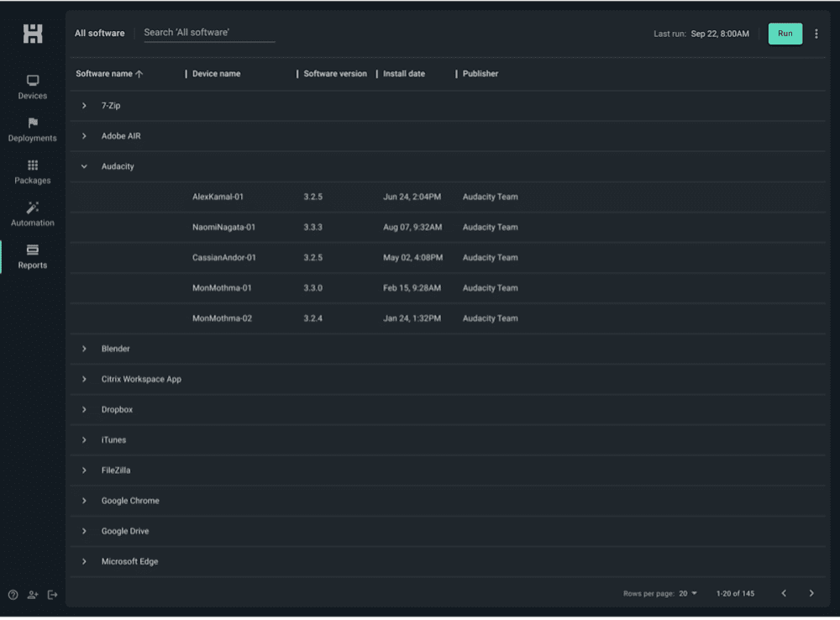Expand the 7-Zip row
Image resolution: width=840 pixels, height=620 pixels.
click(84, 106)
